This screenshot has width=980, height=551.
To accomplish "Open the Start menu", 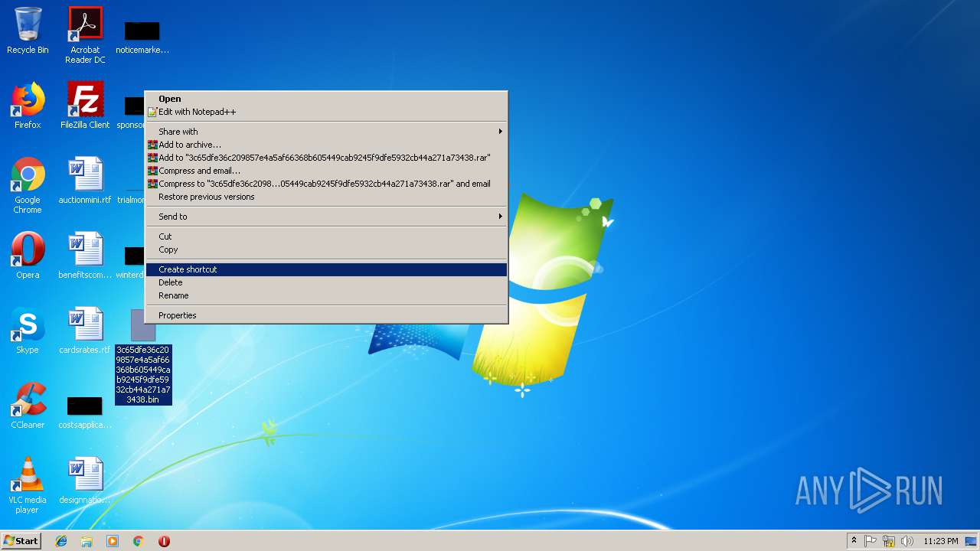I will tap(21, 540).
